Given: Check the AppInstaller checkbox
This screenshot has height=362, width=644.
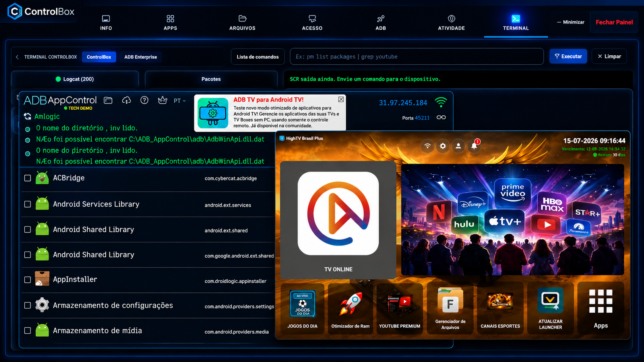Looking at the screenshot, I should pos(27,280).
